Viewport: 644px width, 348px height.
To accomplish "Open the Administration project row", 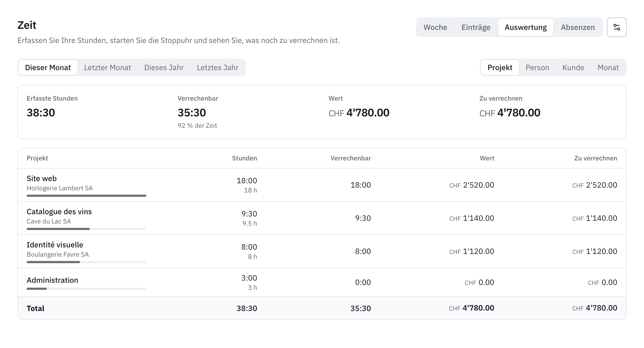I will pyautogui.click(x=322, y=282).
